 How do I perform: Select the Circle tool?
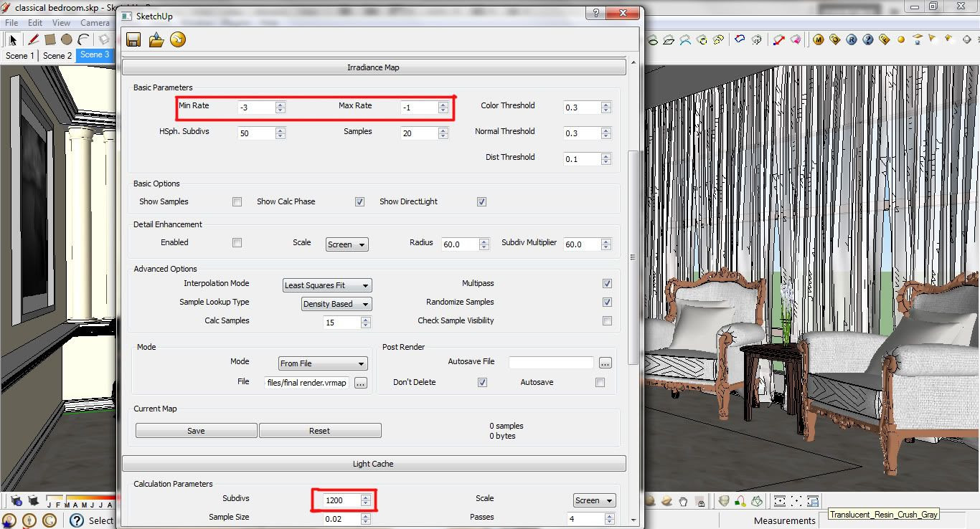[67, 40]
